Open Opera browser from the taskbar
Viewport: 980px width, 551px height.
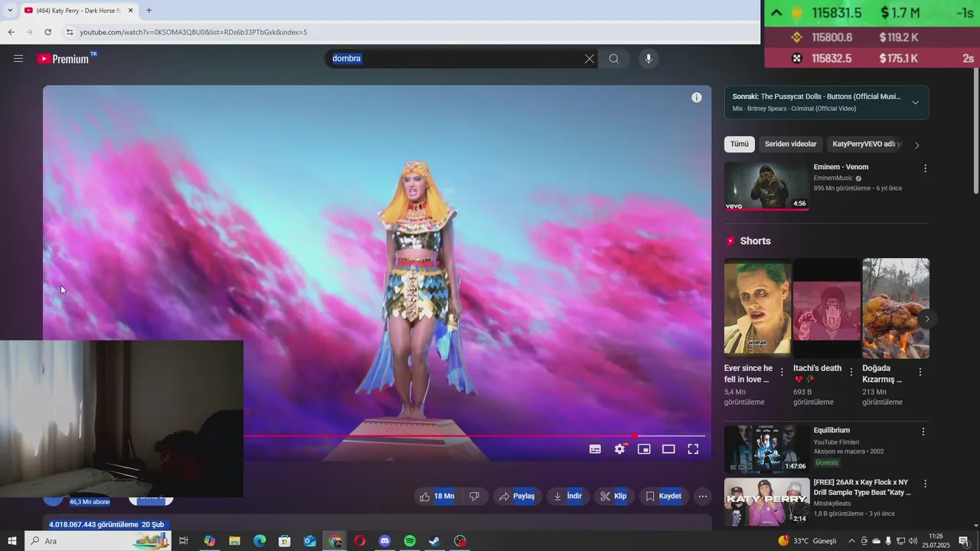pyautogui.click(x=360, y=541)
